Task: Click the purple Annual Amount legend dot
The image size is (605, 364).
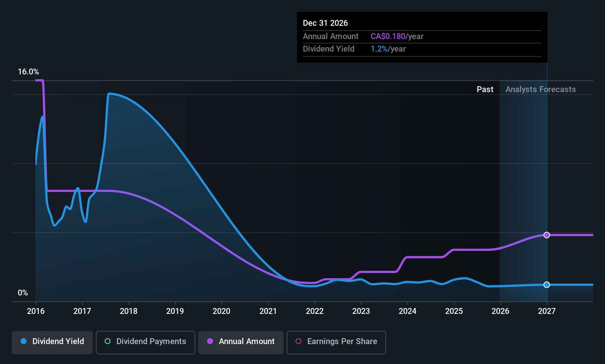Action: coord(210,341)
